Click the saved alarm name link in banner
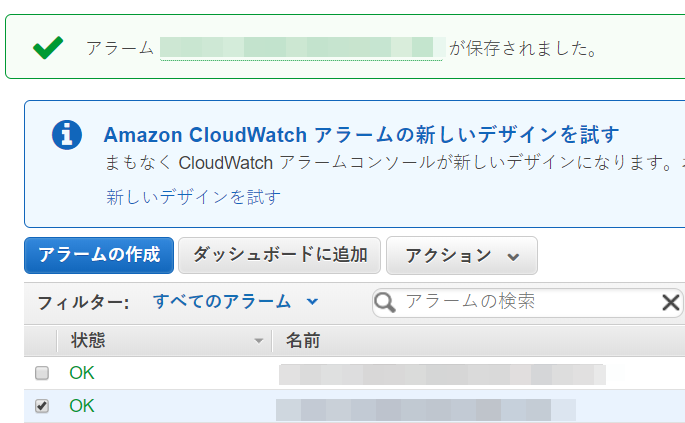The width and height of the screenshot is (685, 423). (x=301, y=48)
